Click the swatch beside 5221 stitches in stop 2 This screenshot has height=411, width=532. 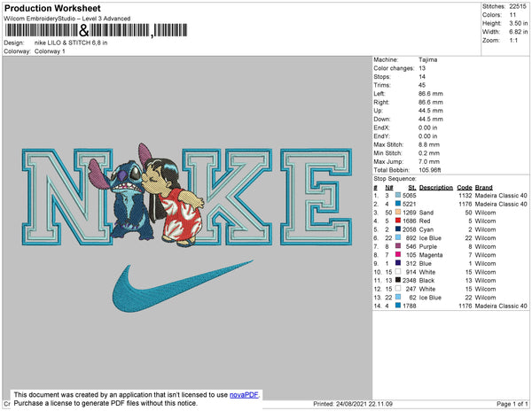pos(398,204)
